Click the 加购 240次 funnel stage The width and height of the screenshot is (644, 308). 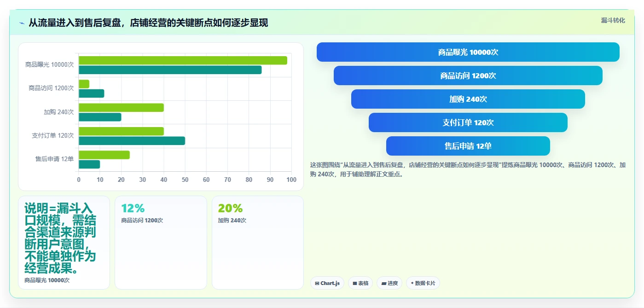[468, 99]
